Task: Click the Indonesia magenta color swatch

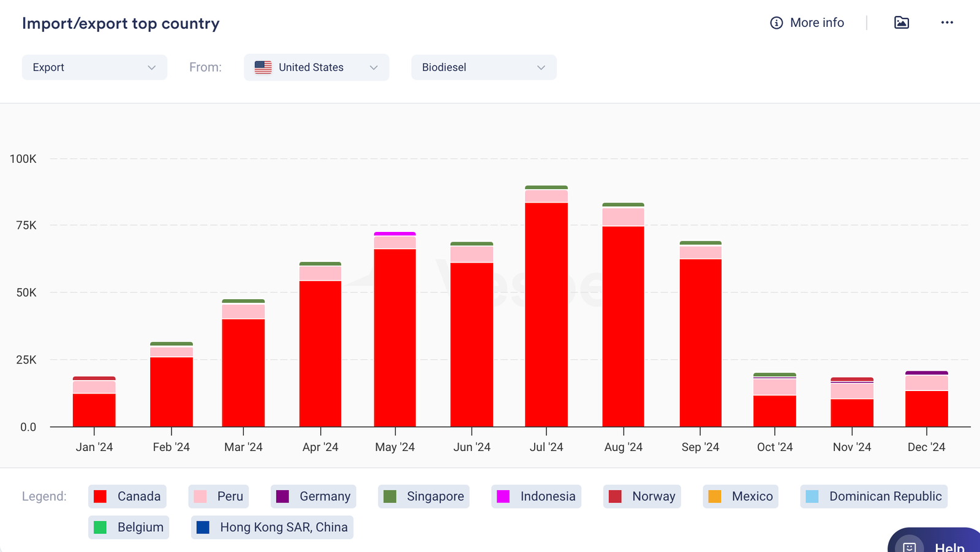Action: click(x=503, y=496)
